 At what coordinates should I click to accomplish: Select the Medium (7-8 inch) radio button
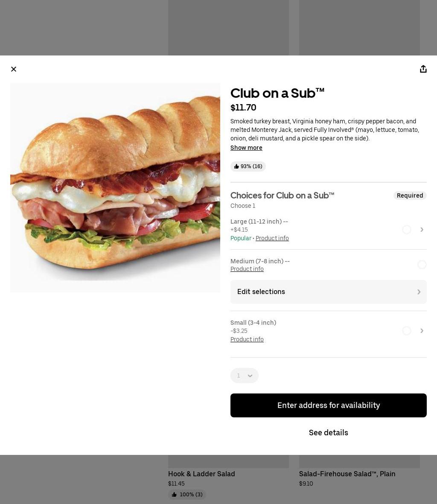(422, 265)
